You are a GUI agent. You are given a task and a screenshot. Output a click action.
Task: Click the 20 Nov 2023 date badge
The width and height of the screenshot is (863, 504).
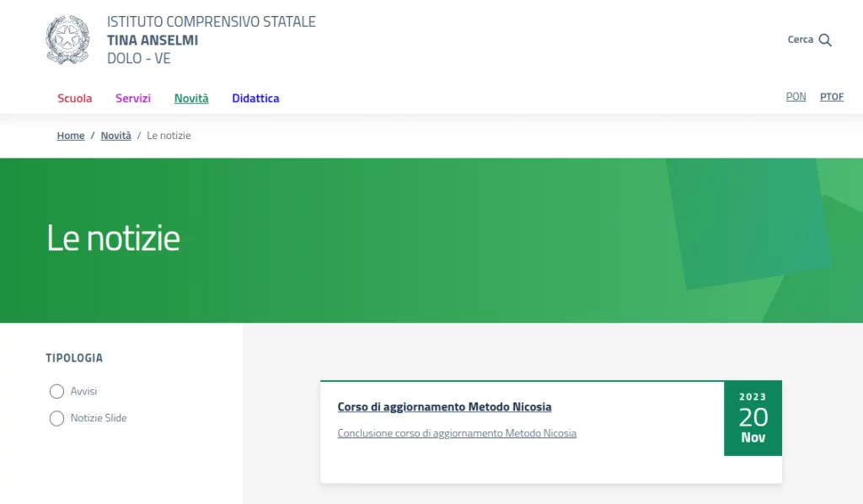click(x=753, y=418)
